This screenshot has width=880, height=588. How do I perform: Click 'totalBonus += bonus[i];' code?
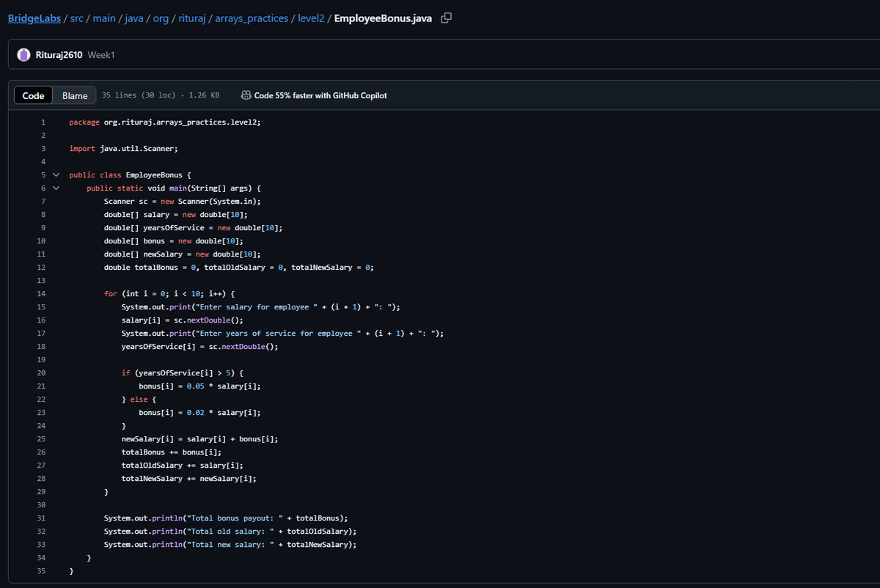pyautogui.click(x=171, y=452)
